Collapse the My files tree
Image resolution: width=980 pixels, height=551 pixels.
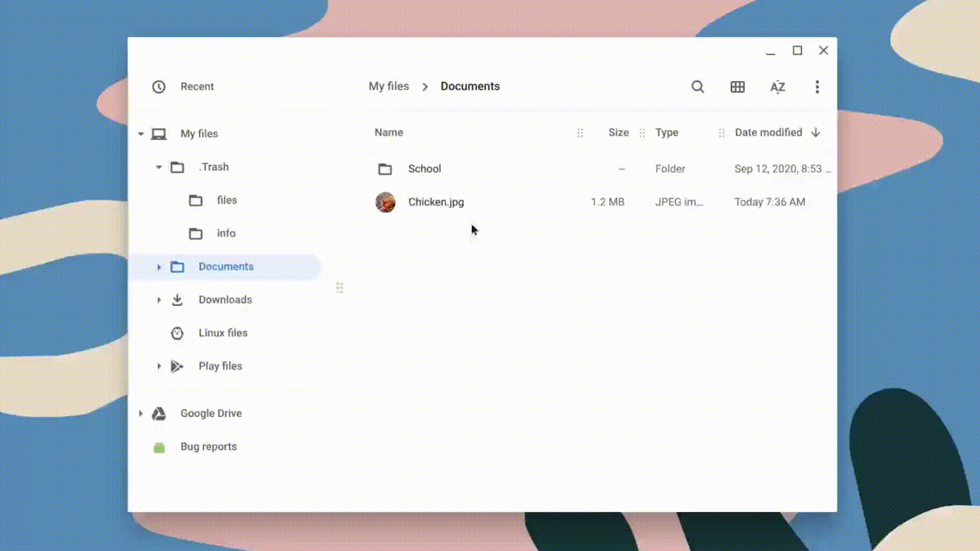pos(141,134)
